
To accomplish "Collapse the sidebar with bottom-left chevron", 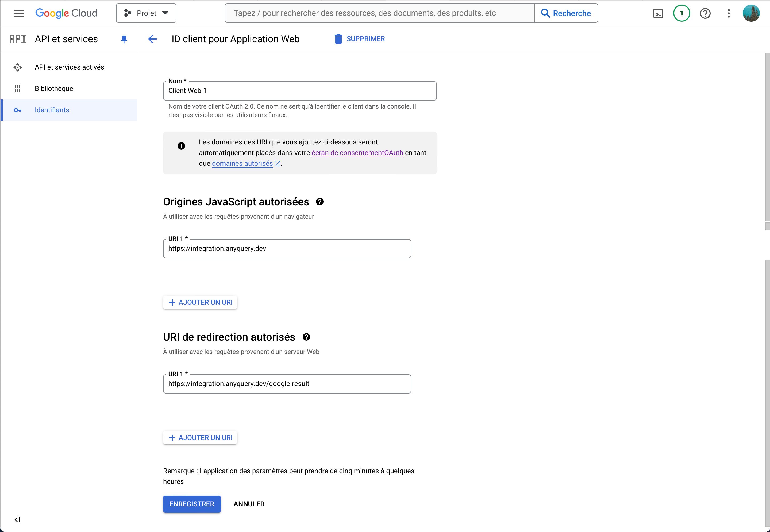I will (17, 519).
